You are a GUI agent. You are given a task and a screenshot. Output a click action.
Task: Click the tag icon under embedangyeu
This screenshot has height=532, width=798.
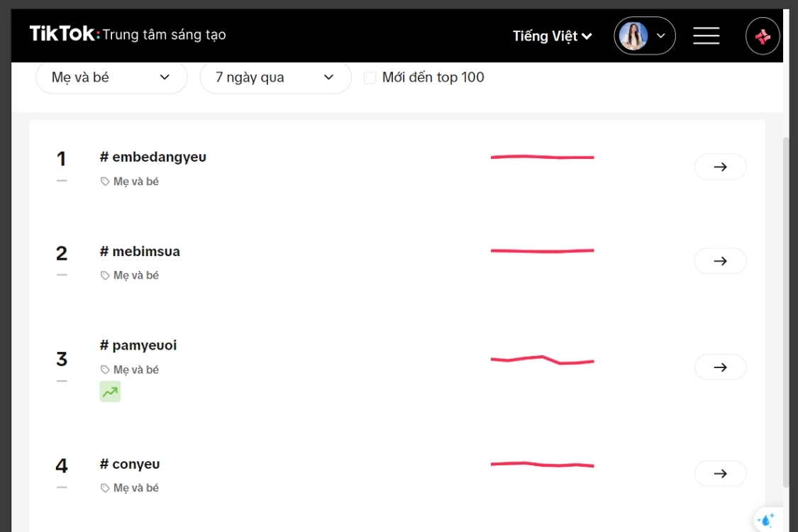tap(105, 182)
